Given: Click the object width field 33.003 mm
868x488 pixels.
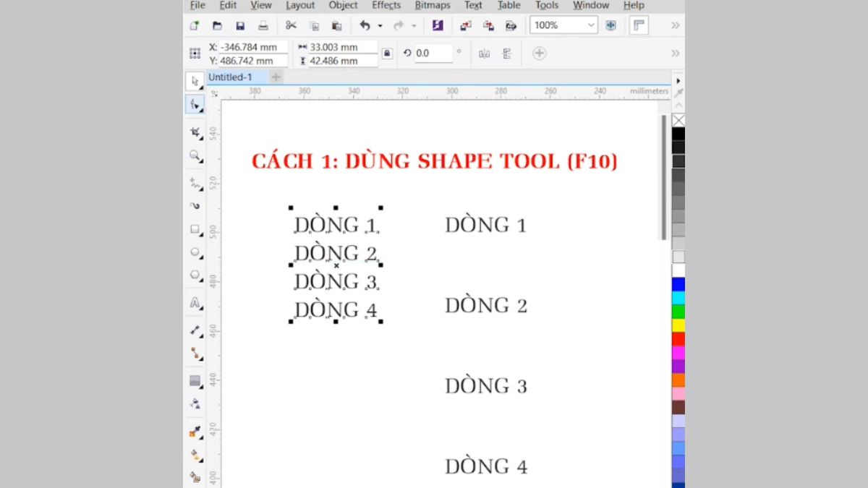Looking at the screenshot, I should click(x=343, y=47).
